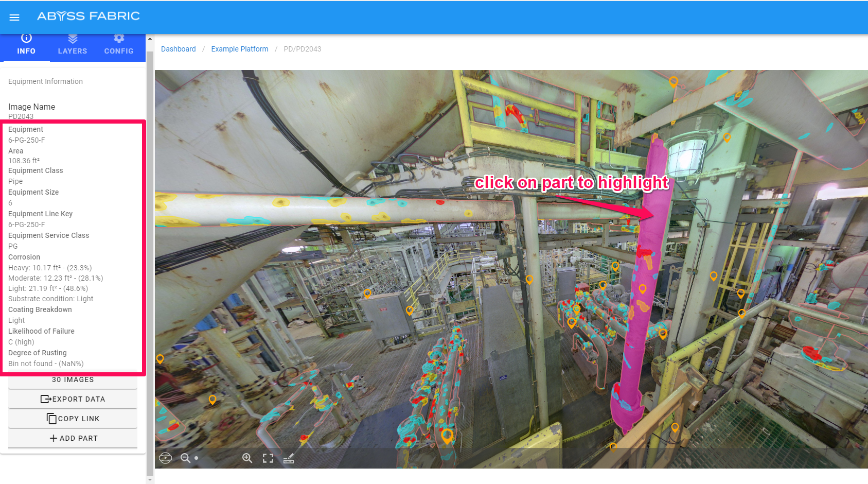The image size is (868, 484).
Task: Click the zoom level slider handle
Action: 197,458
